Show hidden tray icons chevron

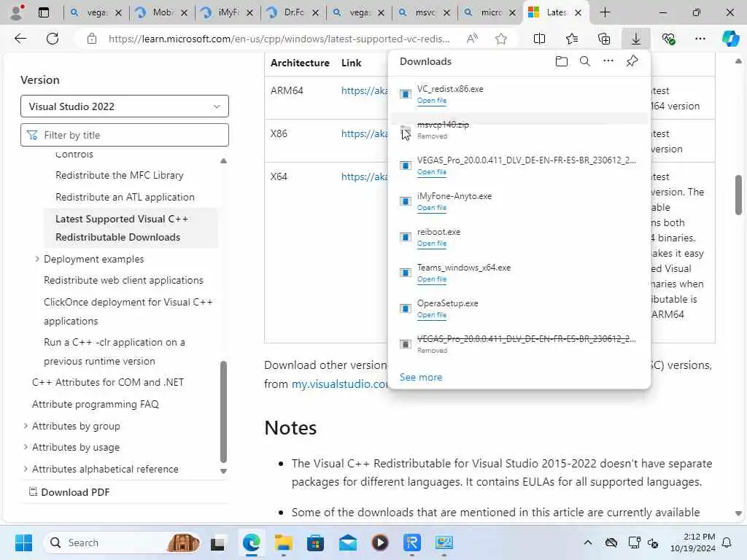[x=588, y=542]
